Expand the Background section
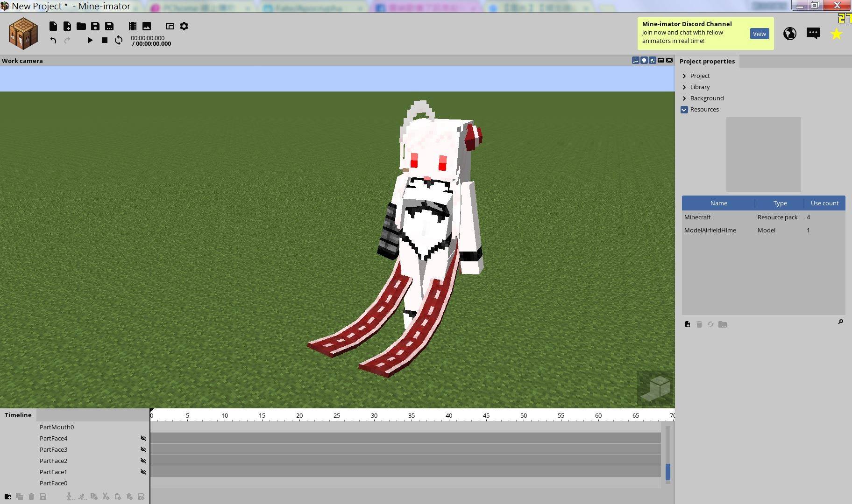This screenshot has height=504, width=852. [684, 98]
